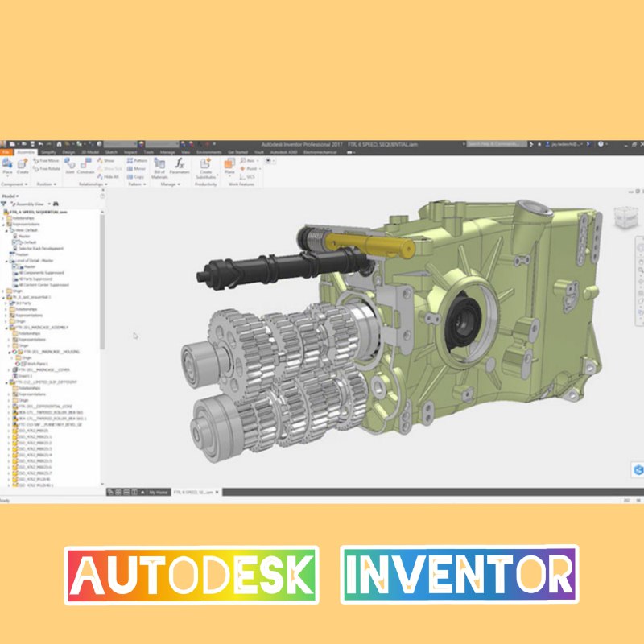Open the Design ribbon tab

68,152
